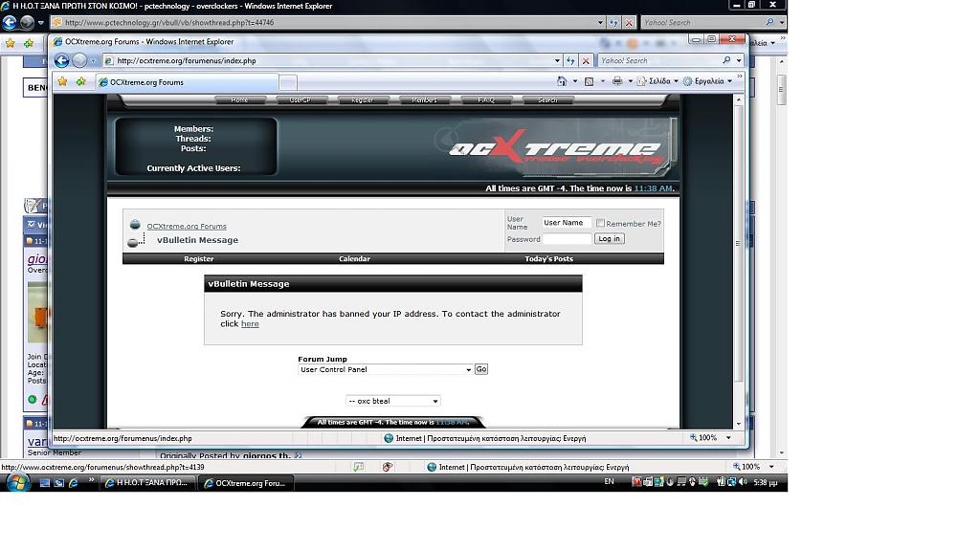Image resolution: width=980 pixels, height=551 pixels.
Task: Click F.A.Q in forum top navigation
Action: [x=486, y=99]
